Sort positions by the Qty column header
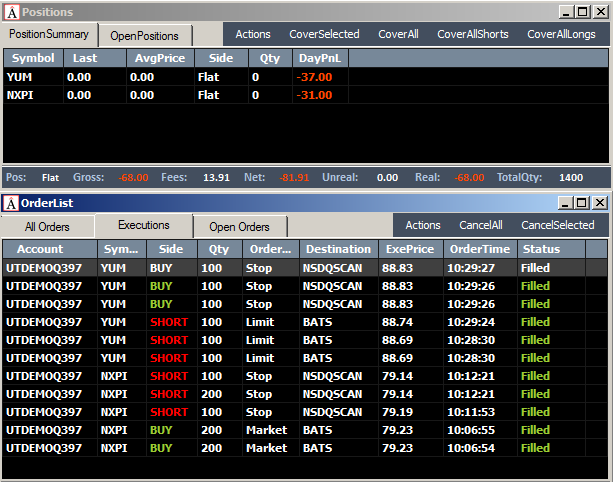The height and width of the screenshot is (482, 613). click(x=270, y=58)
